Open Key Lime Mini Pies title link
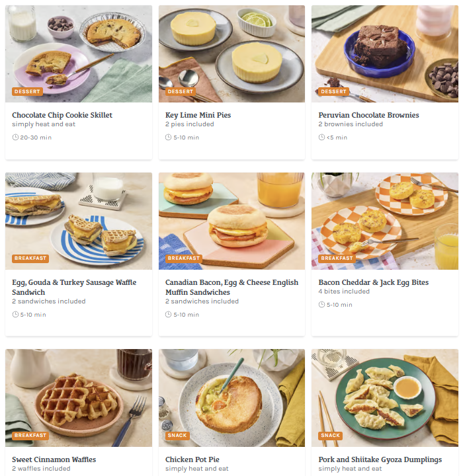This screenshot has width=463, height=476. tap(198, 115)
